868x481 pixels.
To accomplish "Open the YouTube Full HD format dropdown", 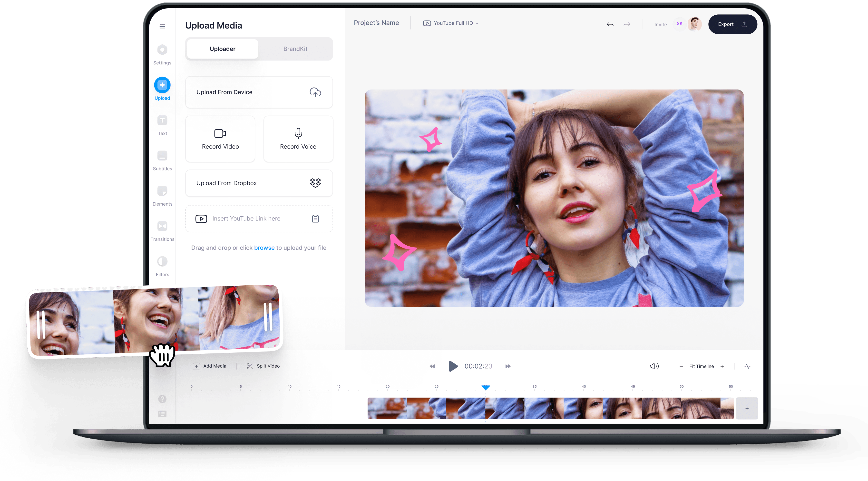I will (x=451, y=23).
